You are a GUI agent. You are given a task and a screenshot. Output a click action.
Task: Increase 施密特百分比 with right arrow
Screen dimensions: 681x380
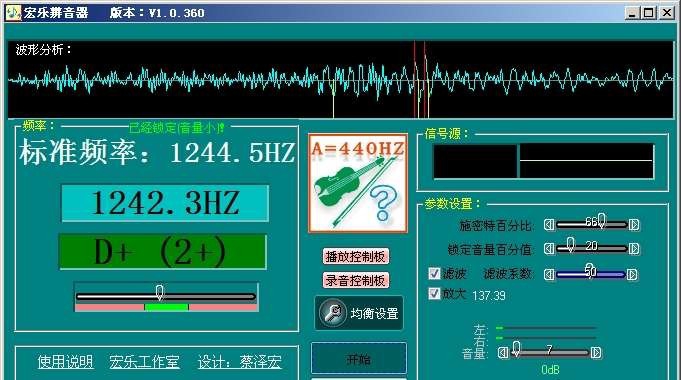click(634, 225)
